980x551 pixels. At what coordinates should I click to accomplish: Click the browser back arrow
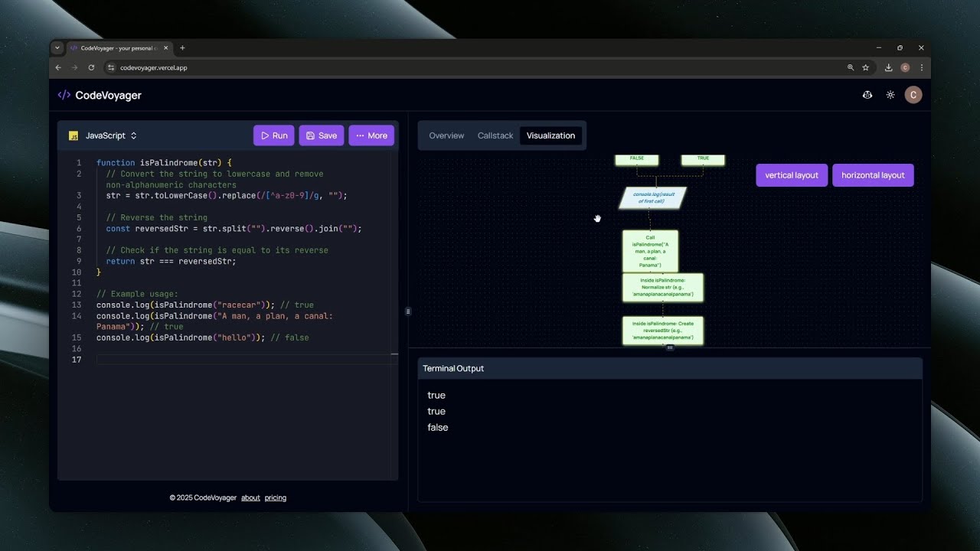pyautogui.click(x=58, y=67)
